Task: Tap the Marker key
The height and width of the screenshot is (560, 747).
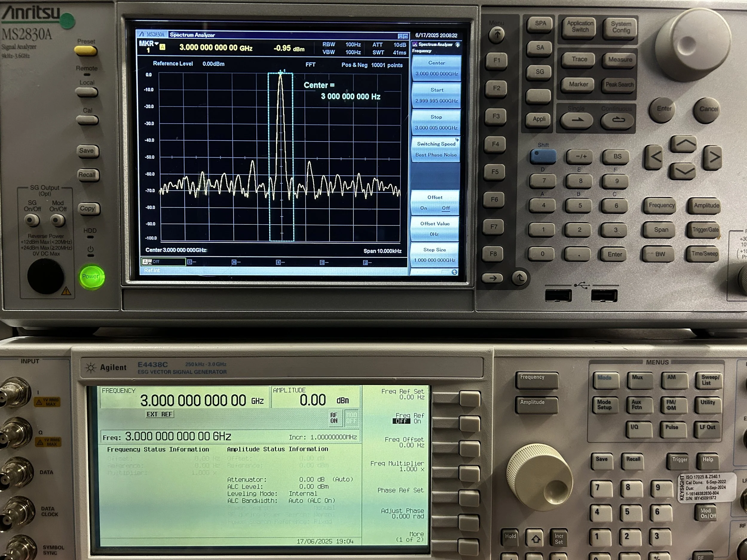Action: pos(578,85)
